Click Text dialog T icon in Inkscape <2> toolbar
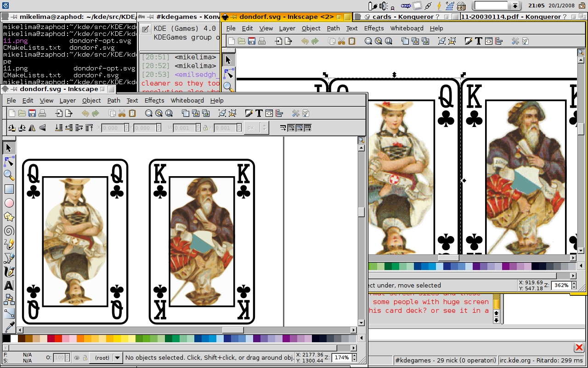The width and height of the screenshot is (588, 368). pyautogui.click(x=478, y=41)
